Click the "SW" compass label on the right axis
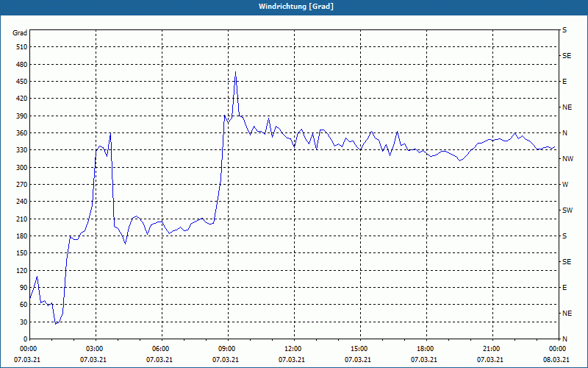The width and height of the screenshot is (588, 368). tap(567, 210)
